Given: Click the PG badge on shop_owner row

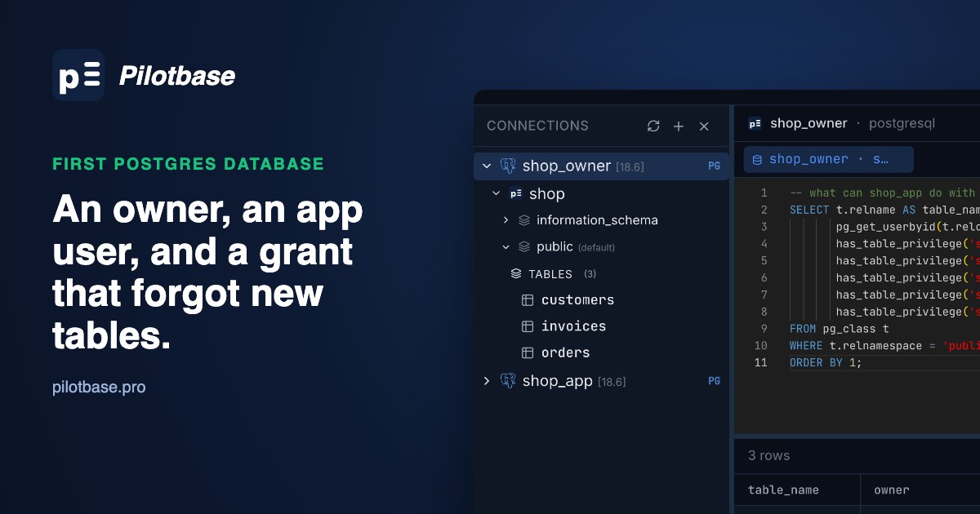Looking at the screenshot, I should click(x=714, y=166).
